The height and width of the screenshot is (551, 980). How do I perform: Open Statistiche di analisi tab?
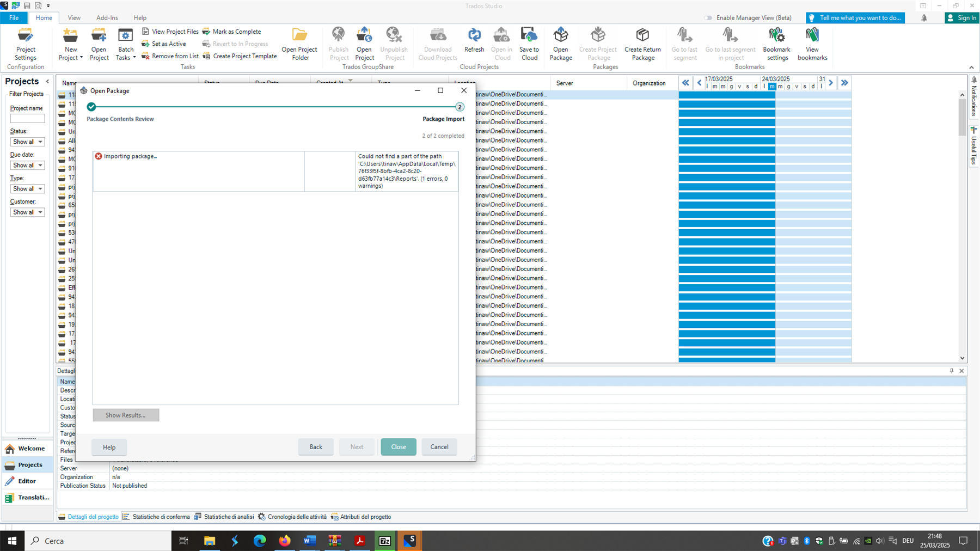(224, 517)
